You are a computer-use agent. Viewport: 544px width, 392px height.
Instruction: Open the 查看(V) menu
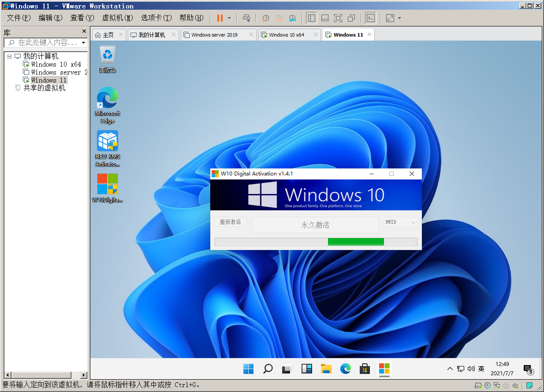tap(82, 18)
